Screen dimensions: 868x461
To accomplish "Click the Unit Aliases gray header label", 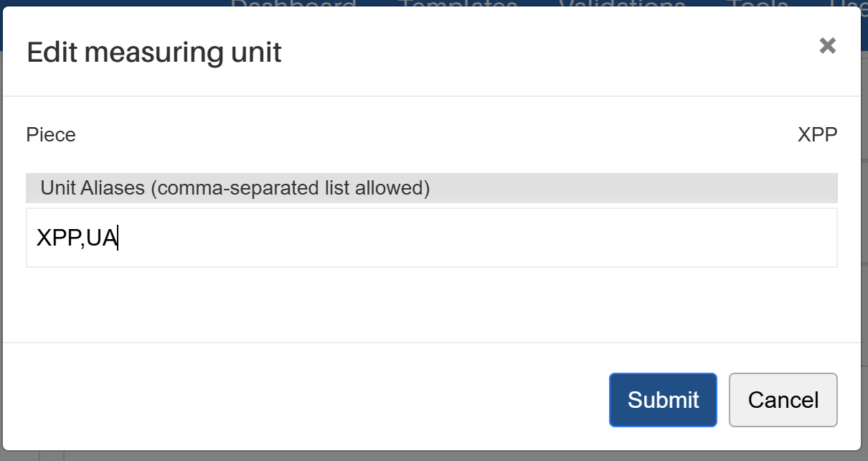I will [x=235, y=188].
